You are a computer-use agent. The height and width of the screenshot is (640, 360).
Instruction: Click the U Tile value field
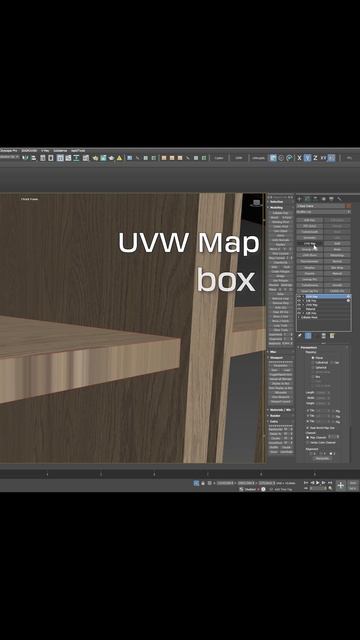[x=322, y=411]
